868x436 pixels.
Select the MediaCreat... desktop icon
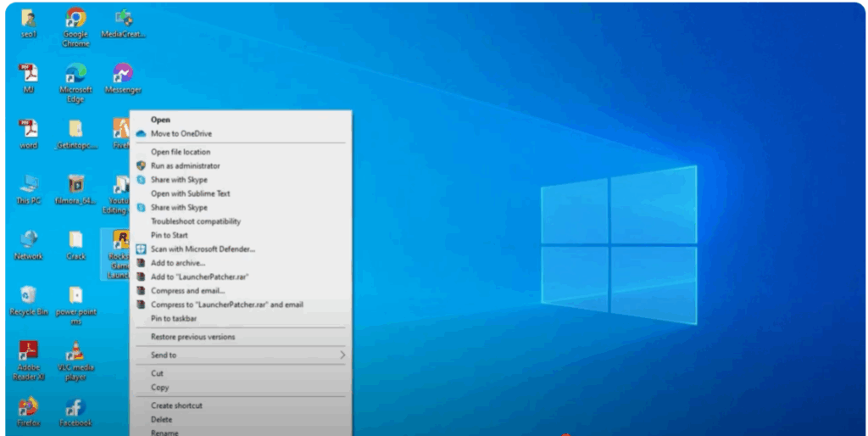click(124, 24)
